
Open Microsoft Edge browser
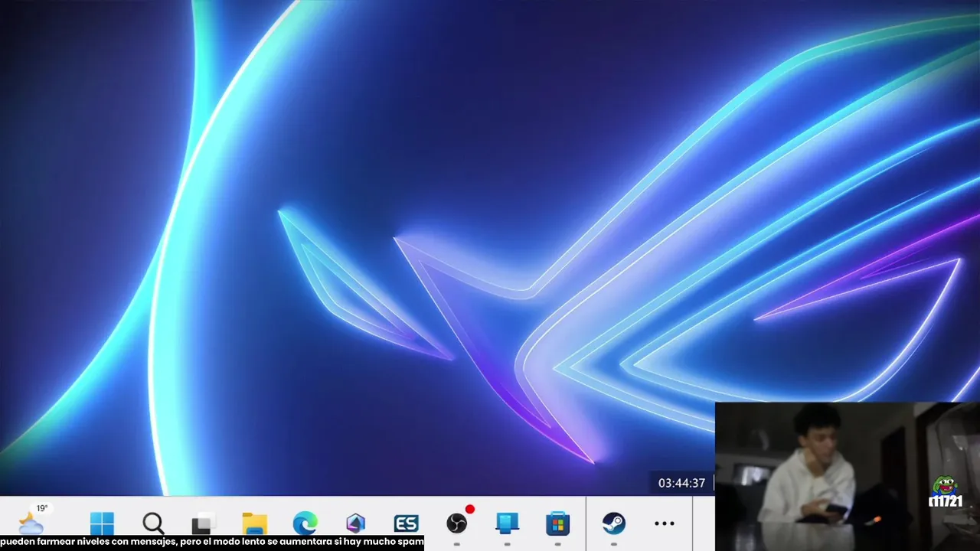(x=305, y=523)
